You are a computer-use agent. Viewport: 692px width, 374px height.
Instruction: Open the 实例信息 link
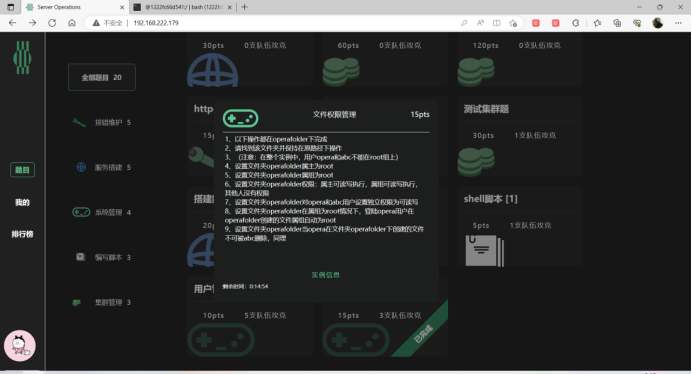pyautogui.click(x=326, y=275)
